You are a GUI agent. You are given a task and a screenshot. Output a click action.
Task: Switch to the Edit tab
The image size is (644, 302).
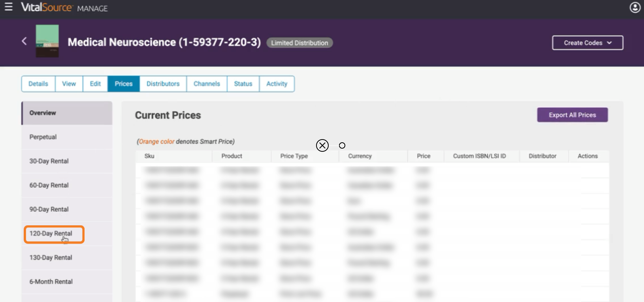pos(95,84)
